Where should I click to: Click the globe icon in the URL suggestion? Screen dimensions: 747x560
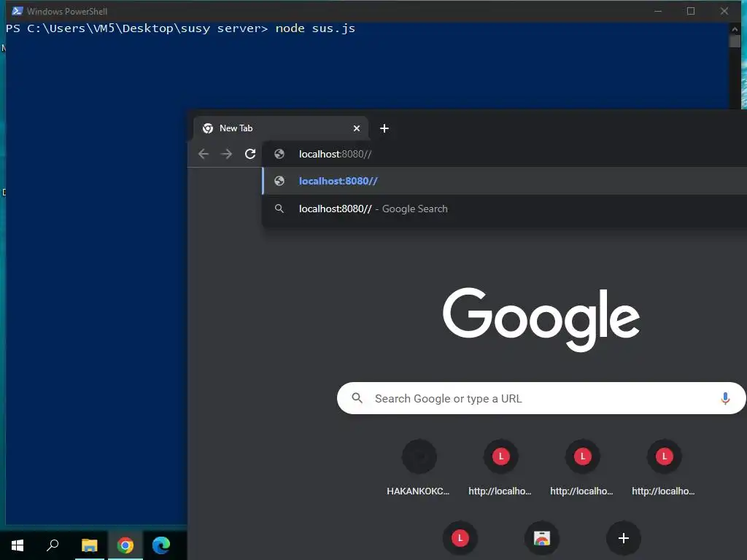point(279,181)
